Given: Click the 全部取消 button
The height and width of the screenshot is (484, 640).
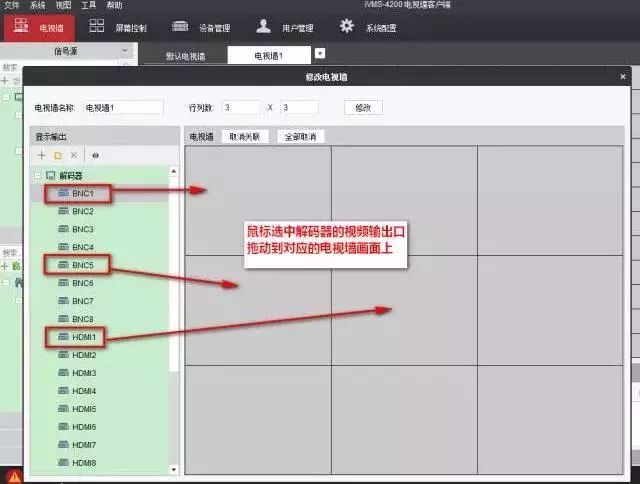Looking at the screenshot, I should [x=300, y=137].
